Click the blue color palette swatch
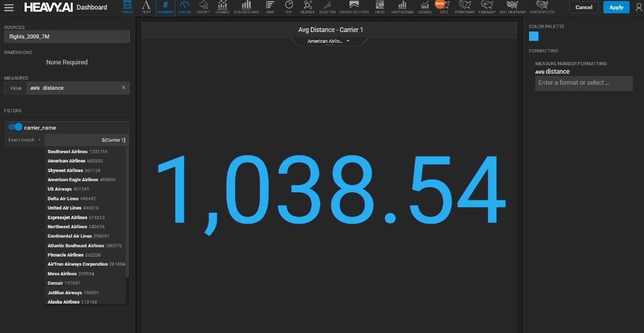The image size is (644, 333). pos(533,36)
